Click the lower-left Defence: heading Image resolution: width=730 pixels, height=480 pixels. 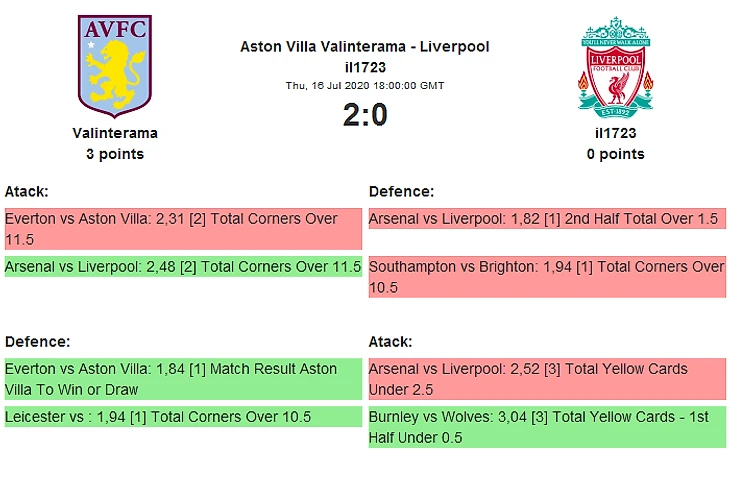pos(37,342)
